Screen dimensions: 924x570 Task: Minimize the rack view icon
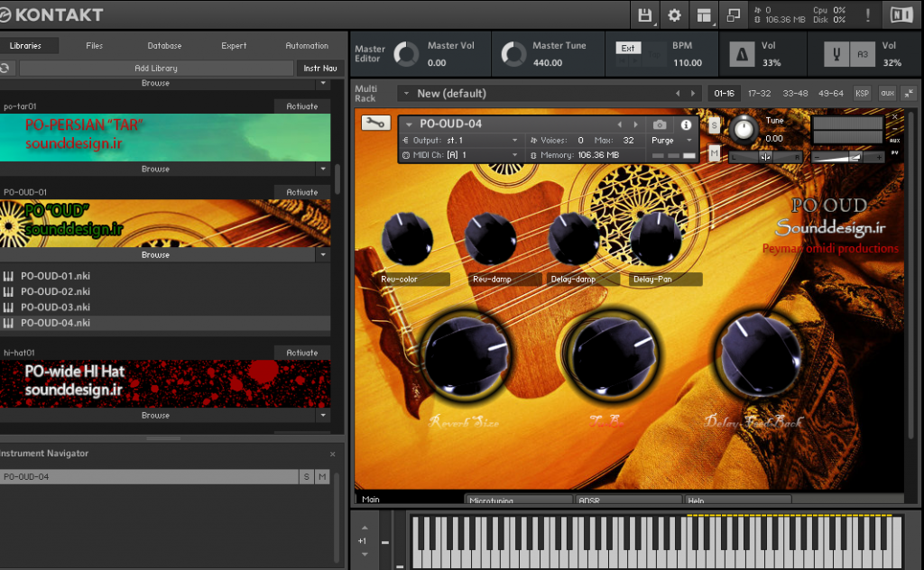(910, 93)
